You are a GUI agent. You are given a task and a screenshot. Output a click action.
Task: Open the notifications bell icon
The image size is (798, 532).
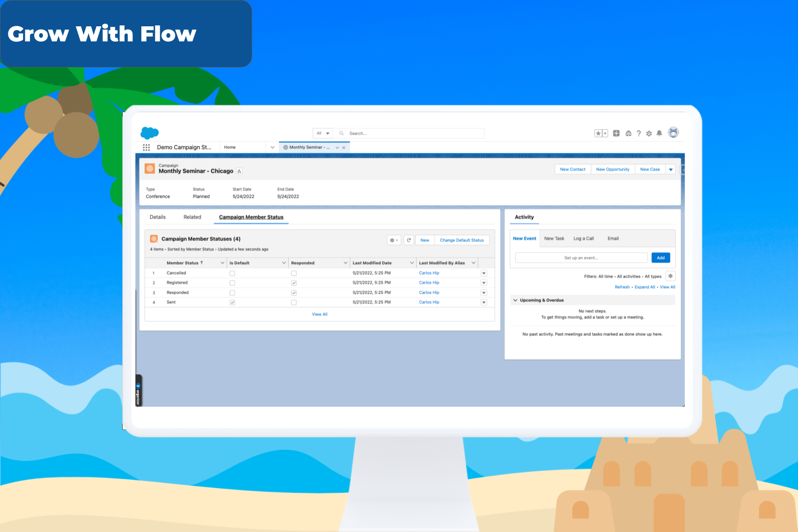pos(659,133)
